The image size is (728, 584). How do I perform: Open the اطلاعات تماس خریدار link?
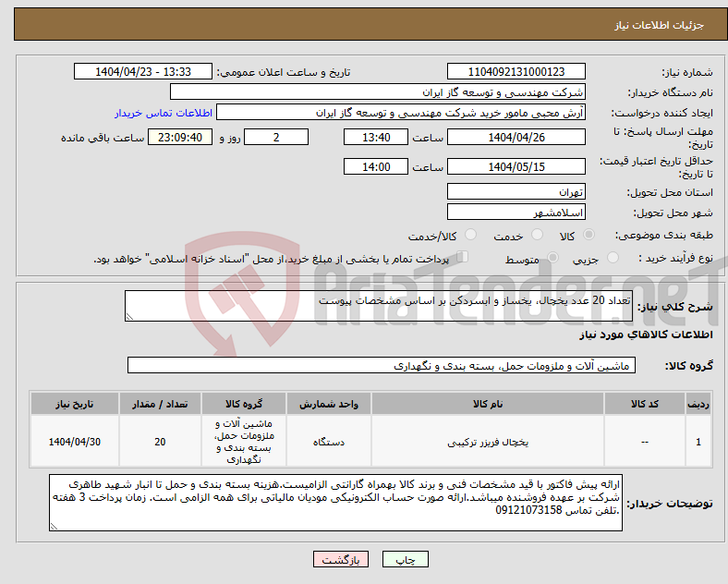[164, 113]
